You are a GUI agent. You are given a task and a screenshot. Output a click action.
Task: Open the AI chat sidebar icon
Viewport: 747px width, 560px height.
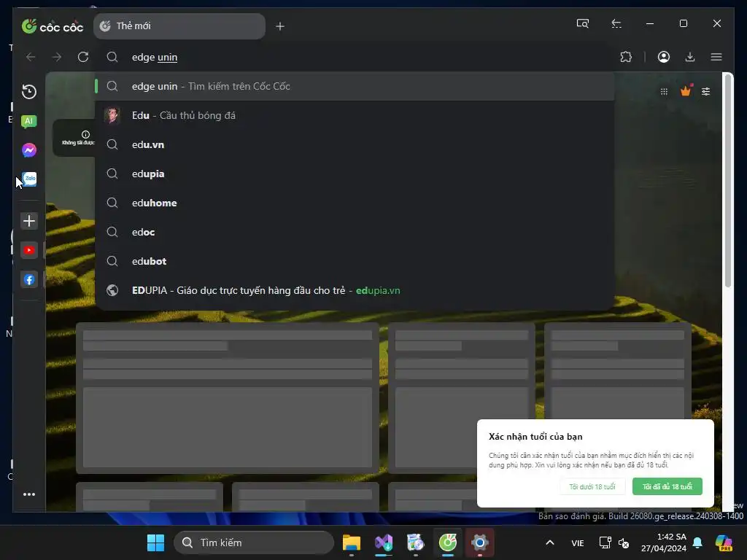[29, 121]
